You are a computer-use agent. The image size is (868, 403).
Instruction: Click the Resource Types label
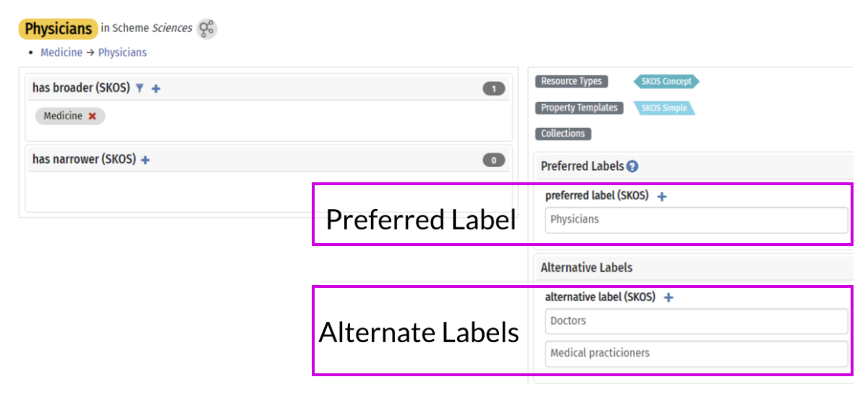pyautogui.click(x=571, y=82)
